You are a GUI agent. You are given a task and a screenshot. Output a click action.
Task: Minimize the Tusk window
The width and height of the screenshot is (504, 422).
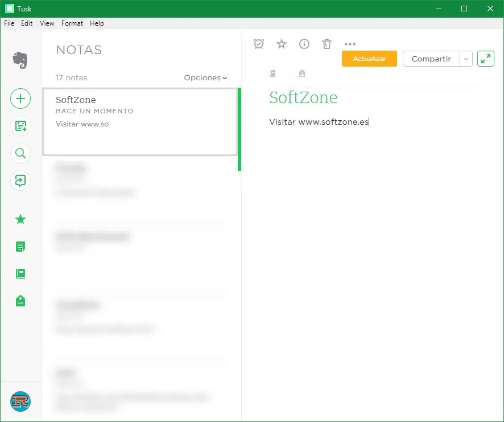pos(439,9)
